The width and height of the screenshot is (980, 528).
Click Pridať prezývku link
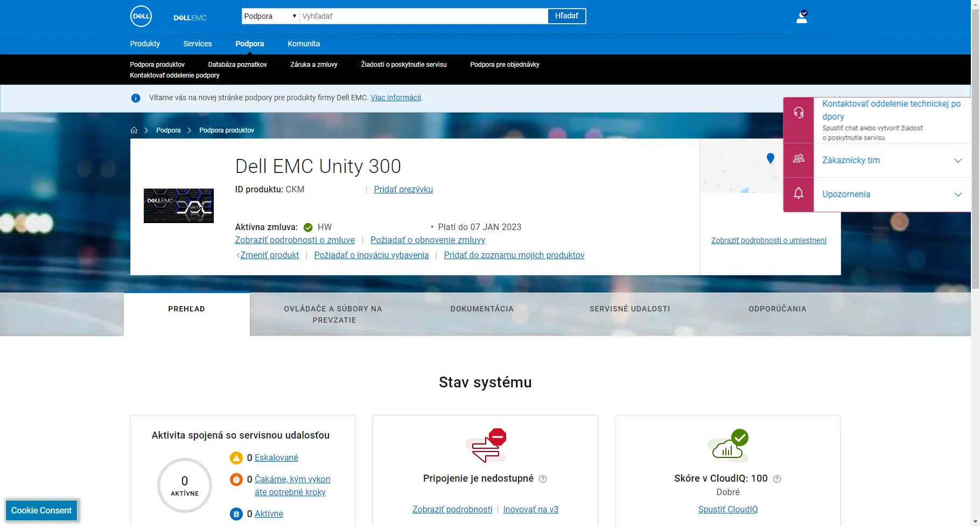click(x=403, y=190)
